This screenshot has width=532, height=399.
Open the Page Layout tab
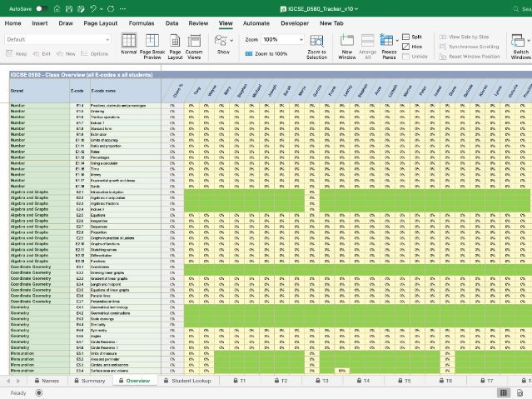pyautogui.click(x=101, y=23)
